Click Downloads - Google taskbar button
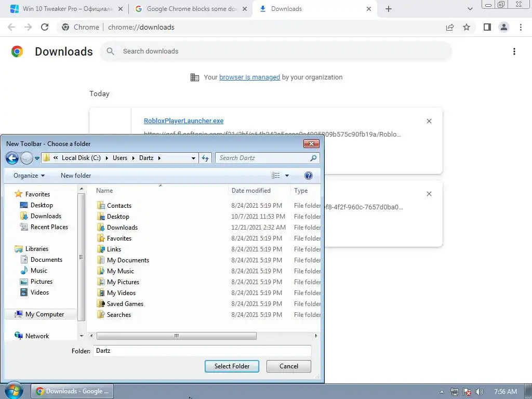Screen dimensions: 532x399 click(72, 391)
